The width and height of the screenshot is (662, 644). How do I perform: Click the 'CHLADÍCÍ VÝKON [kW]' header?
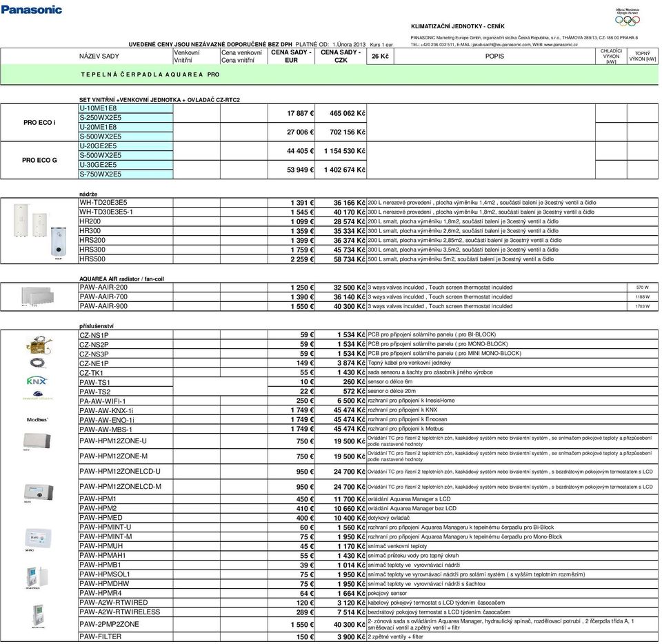pyautogui.click(x=611, y=56)
